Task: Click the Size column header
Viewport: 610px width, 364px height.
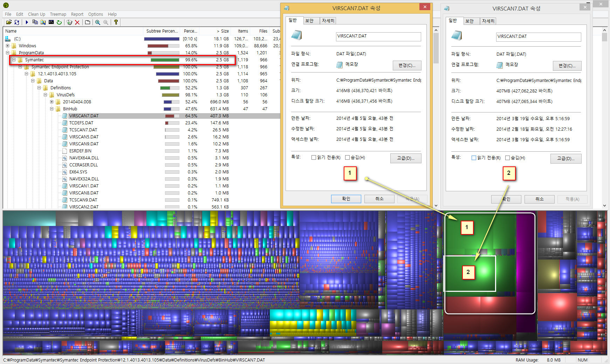Action: coord(215,31)
